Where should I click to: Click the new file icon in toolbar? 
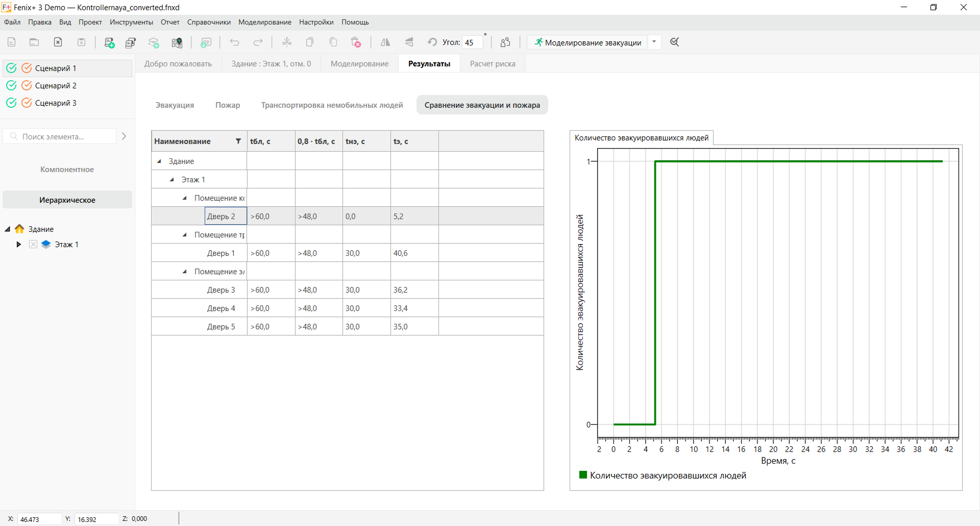pyautogui.click(x=12, y=42)
